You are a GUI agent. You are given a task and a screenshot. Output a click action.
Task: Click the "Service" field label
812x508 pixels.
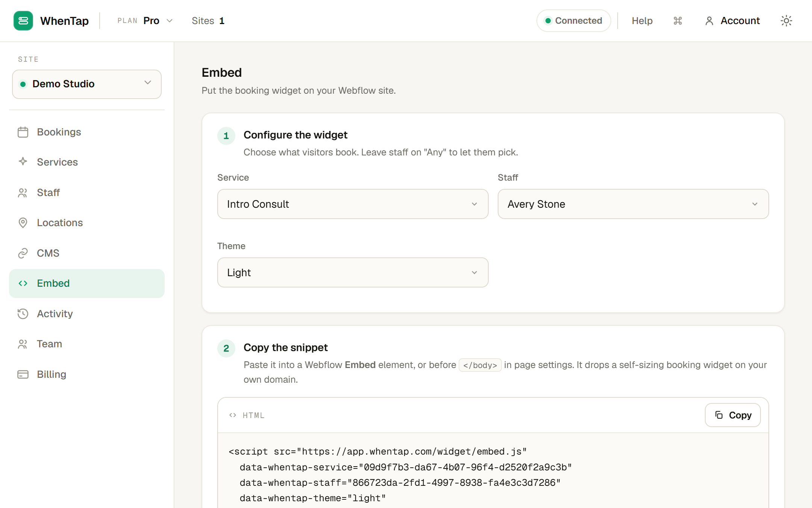pos(233,178)
